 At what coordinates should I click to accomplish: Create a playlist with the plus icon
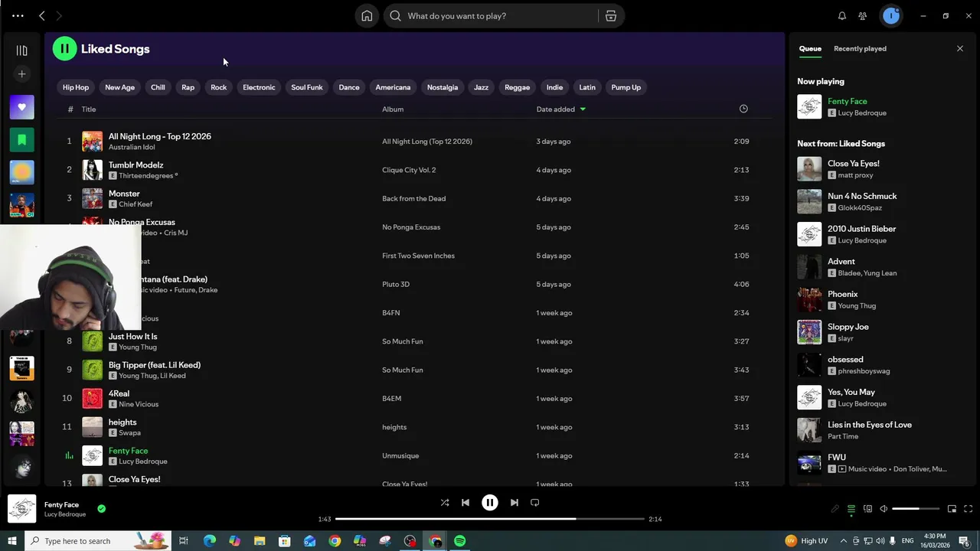pos(21,74)
